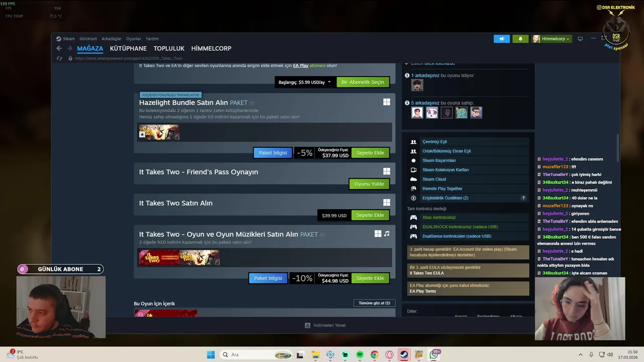
Task: Click the accessibility icon beside Erişilebilirlik Özellikleri
Action: (414, 198)
